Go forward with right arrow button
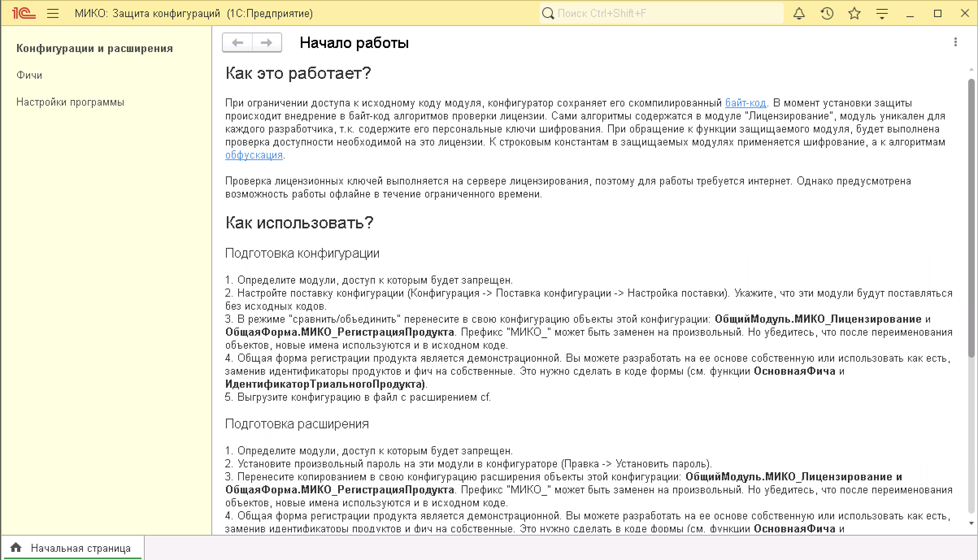This screenshot has width=978, height=560. tap(267, 43)
